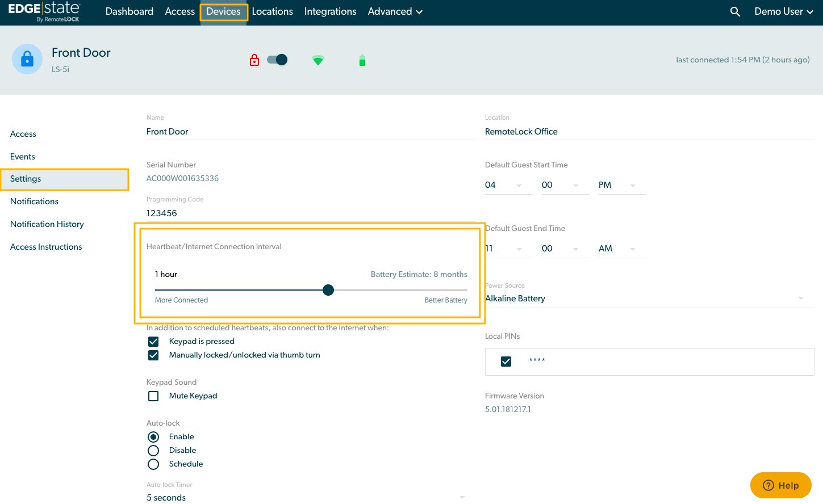Enable the Mute Keypad checkbox
The width and height of the screenshot is (823, 504).
(153, 396)
